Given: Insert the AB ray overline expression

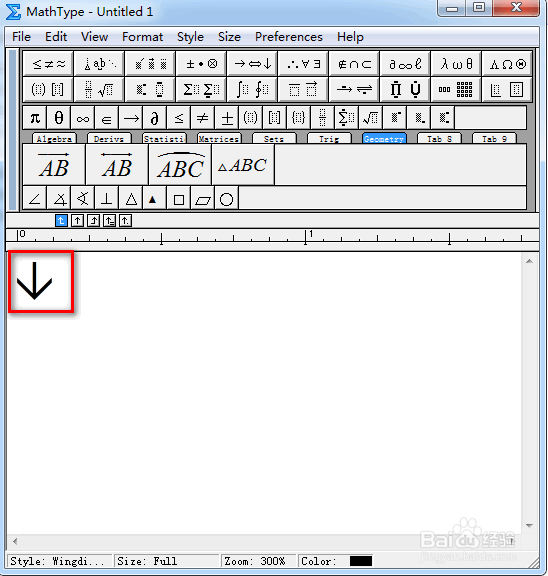Looking at the screenshot, I should 54,165.
